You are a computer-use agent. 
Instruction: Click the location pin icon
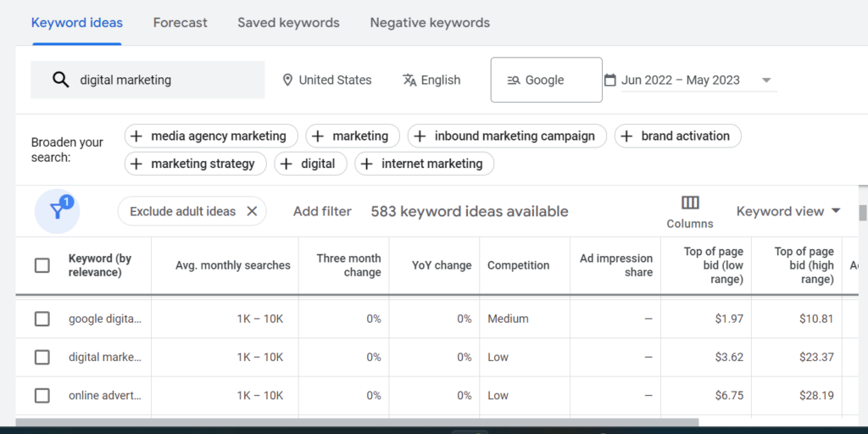click(x=287, y=81)
